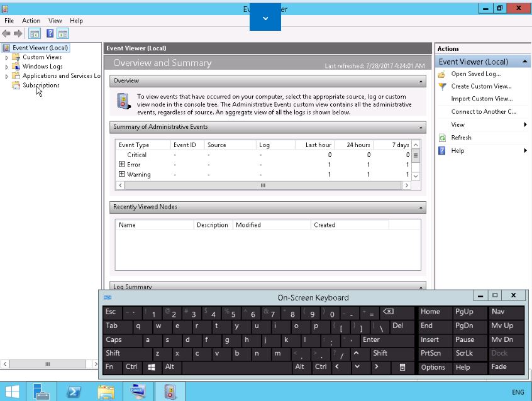Expand the Custom Views tree arrow
This screenshot has width=532, height=401.
click(x=6, y=58)
